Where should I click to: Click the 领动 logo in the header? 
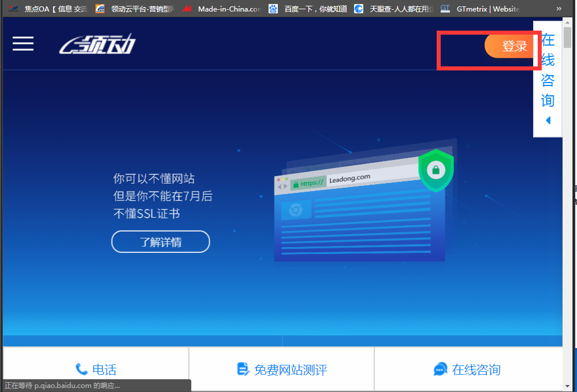point(96,44)
